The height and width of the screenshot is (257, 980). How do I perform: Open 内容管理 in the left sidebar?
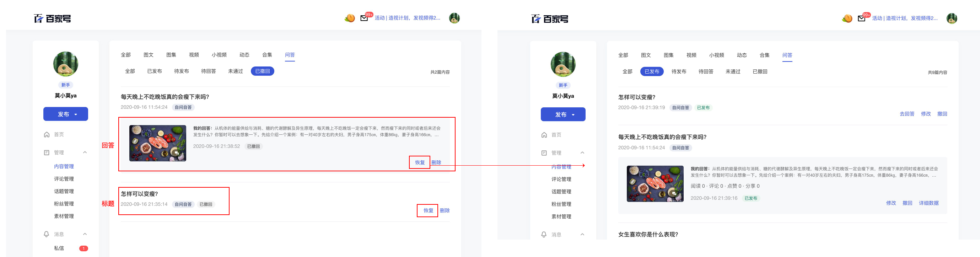(64, 166)
